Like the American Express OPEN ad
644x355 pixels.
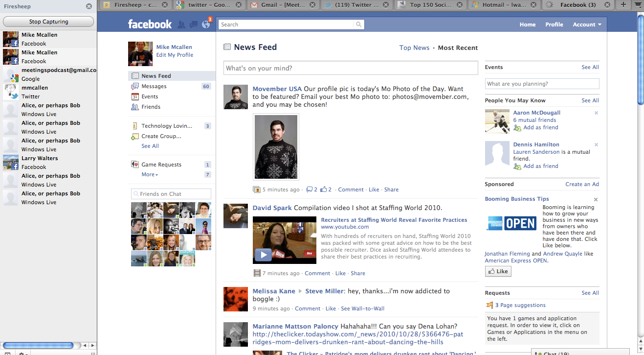pos(498,271)
